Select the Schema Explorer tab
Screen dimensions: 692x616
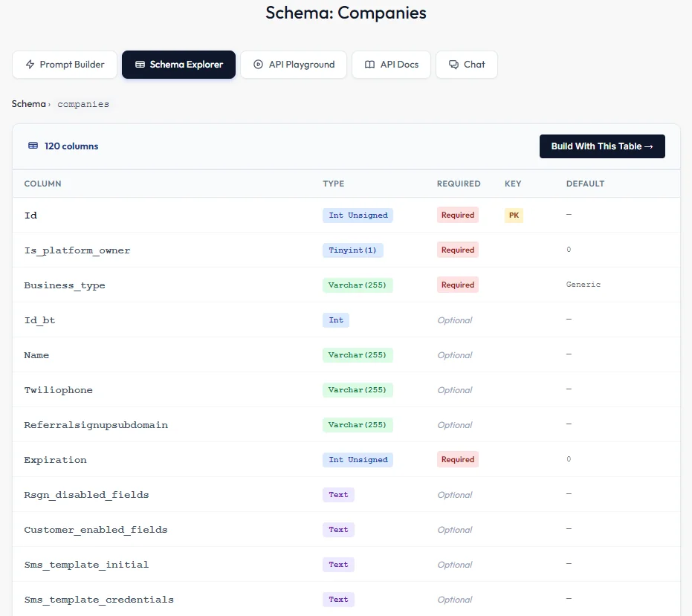pyautogui.click(x=178, y=65)
